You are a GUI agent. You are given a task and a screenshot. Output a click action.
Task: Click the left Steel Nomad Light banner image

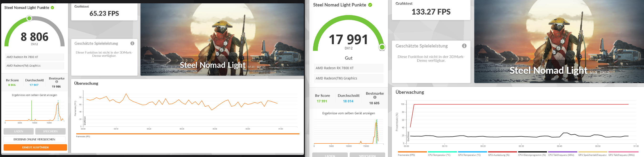(222, 39)
